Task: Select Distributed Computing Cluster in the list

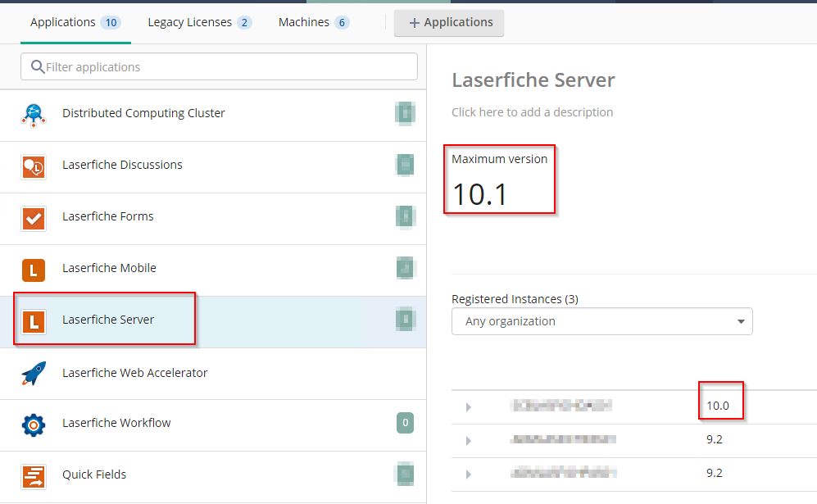Action: tap(213, 116)
